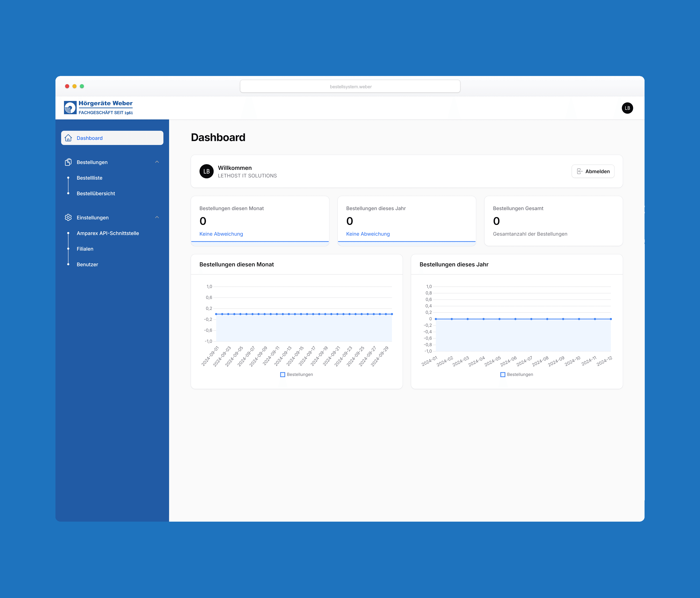Open Bestellübersicht in the sidebar
Screen dimensions: 700x598
(x=96, y=194)
